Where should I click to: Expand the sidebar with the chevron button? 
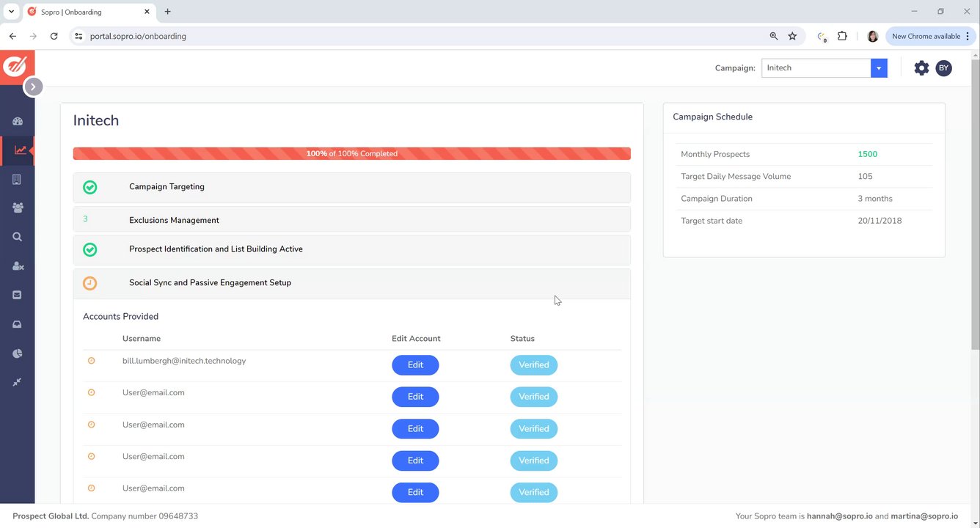coord(33,87)
